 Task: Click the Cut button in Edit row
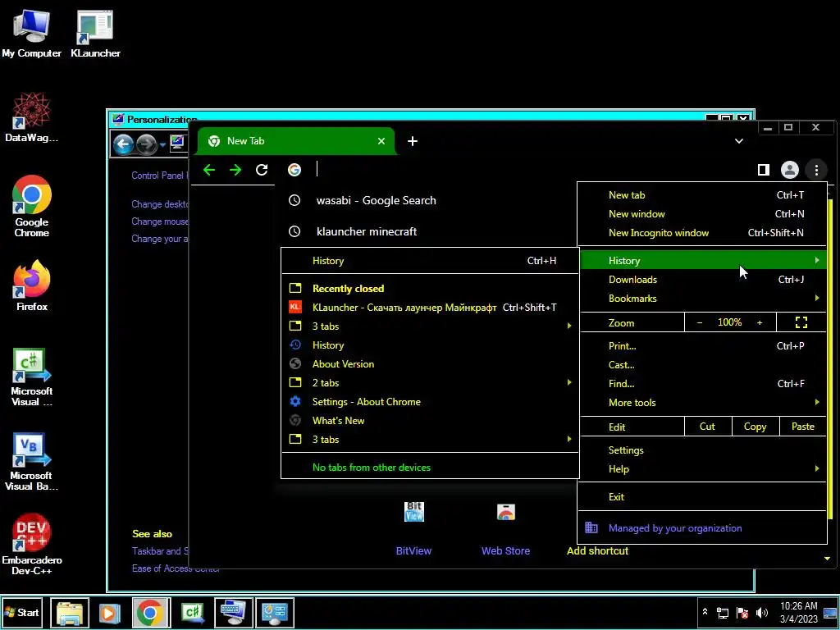tap(707, 427)
